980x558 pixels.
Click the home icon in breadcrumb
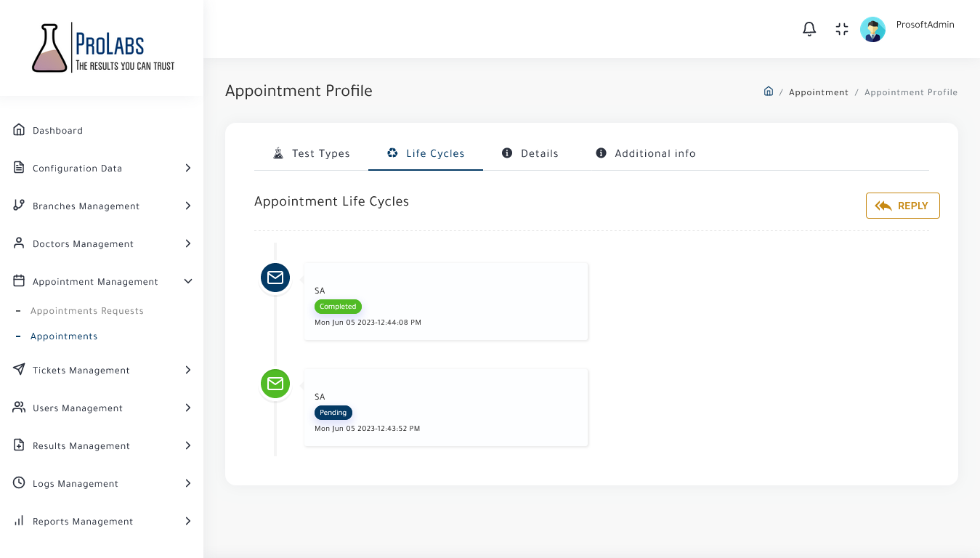tap(768, 92)
